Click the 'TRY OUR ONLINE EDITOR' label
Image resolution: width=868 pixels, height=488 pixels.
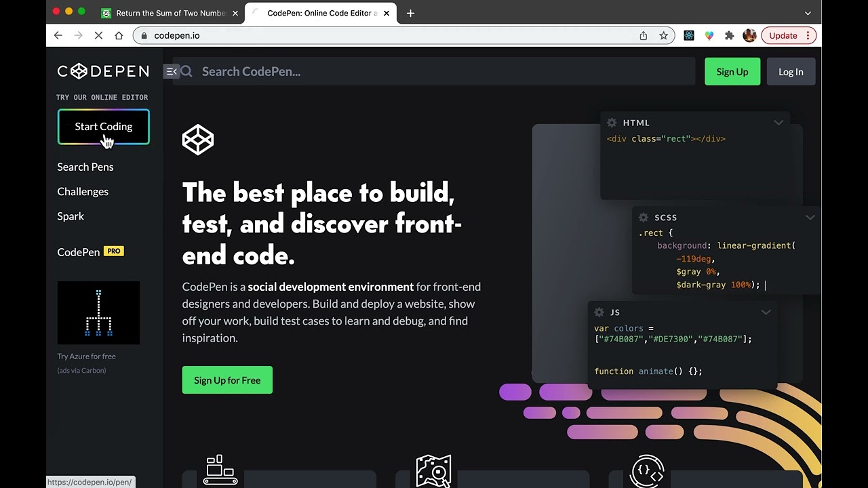click(102, 98)
